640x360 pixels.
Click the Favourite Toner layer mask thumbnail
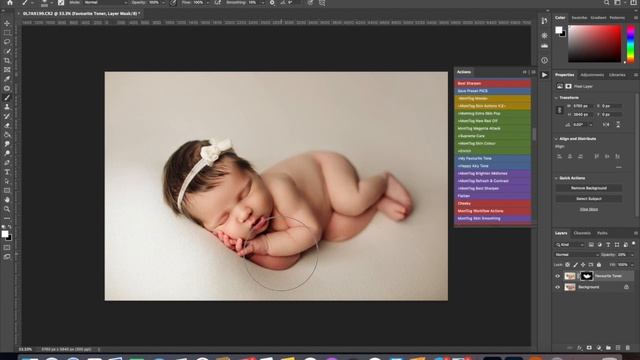[x=587, y=276]
